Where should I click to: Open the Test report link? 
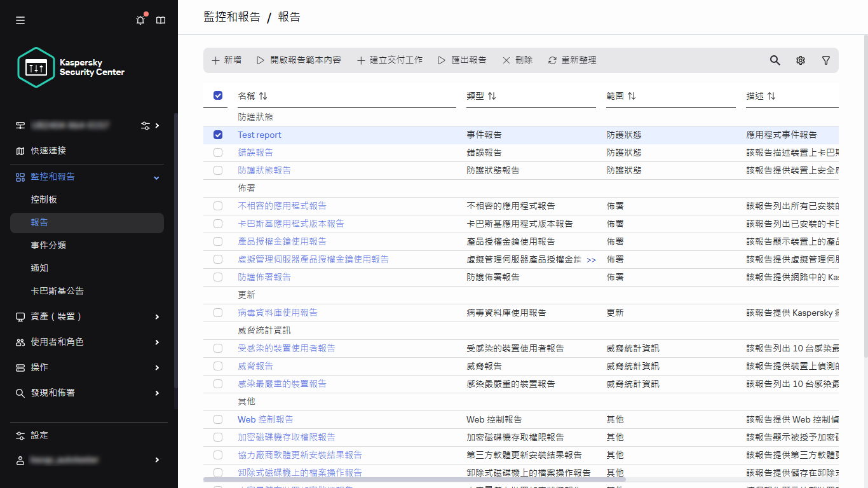tap(259, 135)
